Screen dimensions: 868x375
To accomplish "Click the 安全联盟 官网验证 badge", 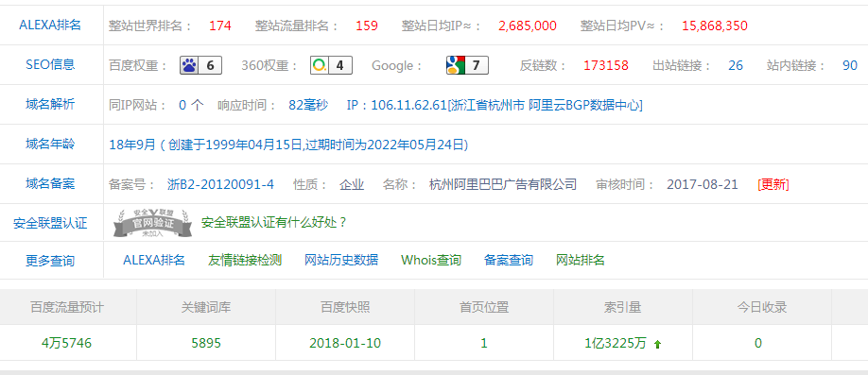I will coord(153,224).
